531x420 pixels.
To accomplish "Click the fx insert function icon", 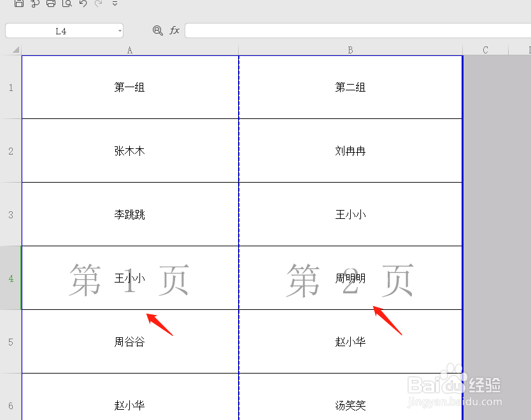I will (174, 31).
